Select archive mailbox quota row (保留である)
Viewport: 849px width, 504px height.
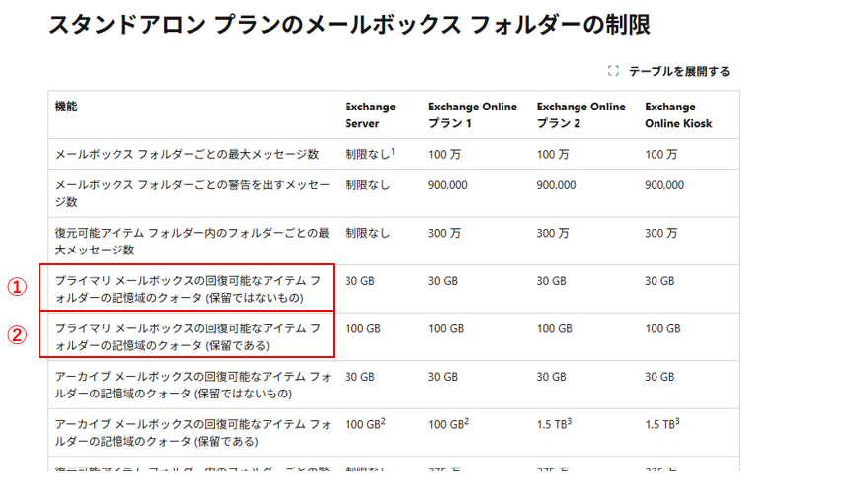click(x=193, y=433)
